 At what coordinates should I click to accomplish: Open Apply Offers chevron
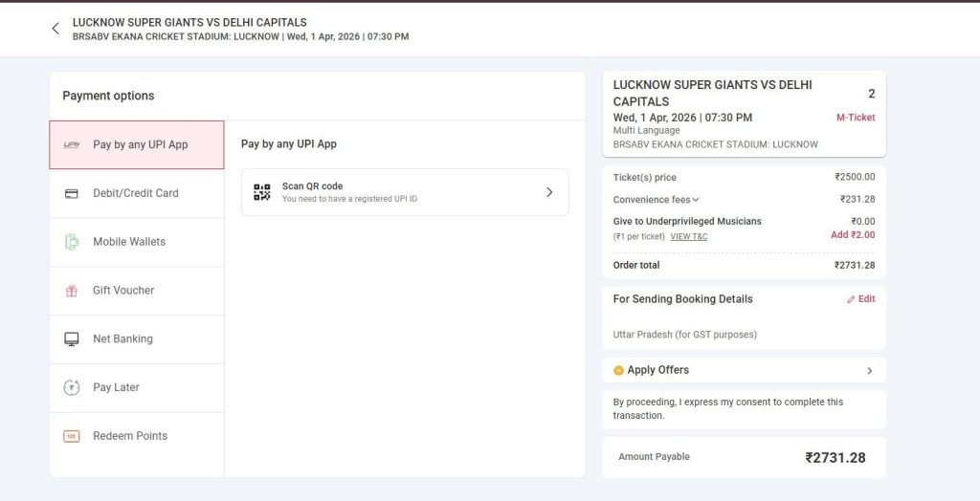(x=869, y=371)
